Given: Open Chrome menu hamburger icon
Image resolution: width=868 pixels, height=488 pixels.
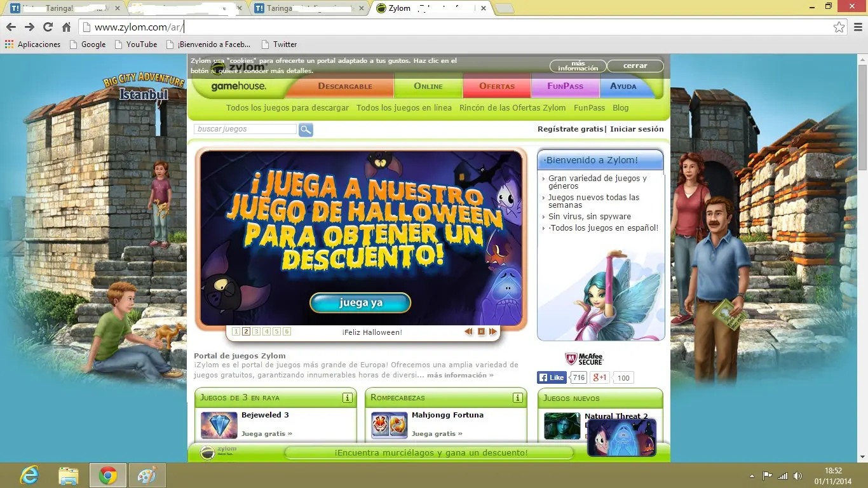Looking at the screenshot, I should point(857,27).
